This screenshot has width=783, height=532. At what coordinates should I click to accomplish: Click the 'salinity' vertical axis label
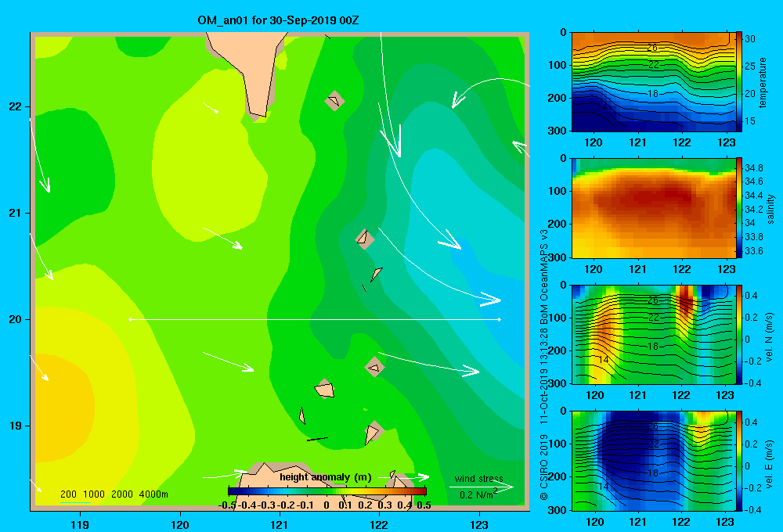click(770, 209)
